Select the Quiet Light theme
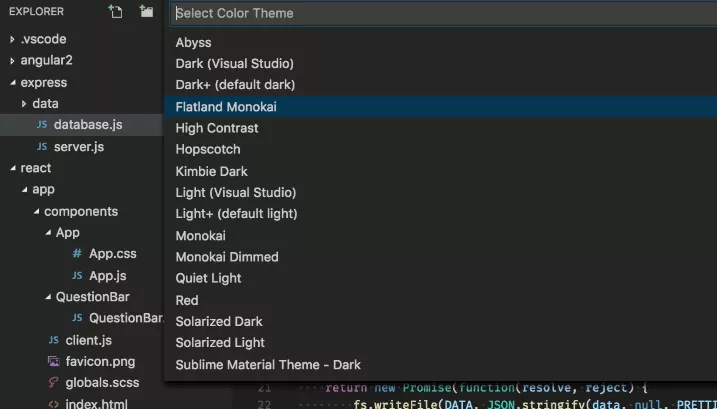Viewport: 717px width, 409px height. click(x=440, y=278)
